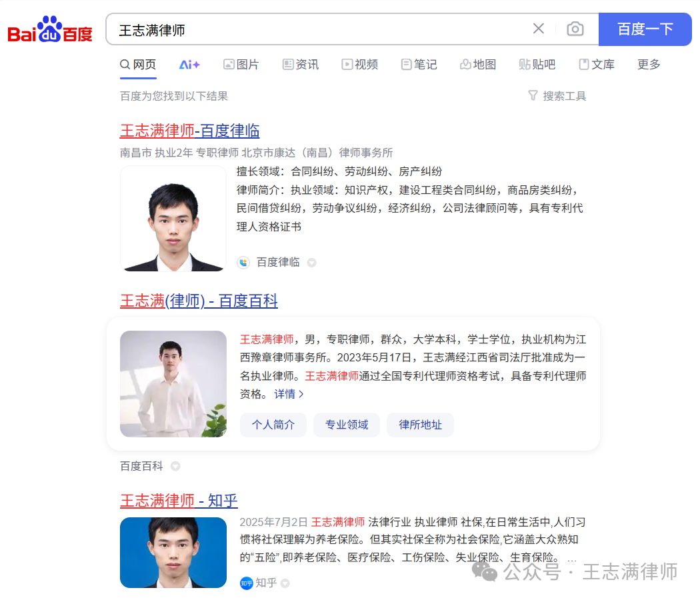
Task: Expand dropdown arrow next to 百度律临
Action: (311, 263)
